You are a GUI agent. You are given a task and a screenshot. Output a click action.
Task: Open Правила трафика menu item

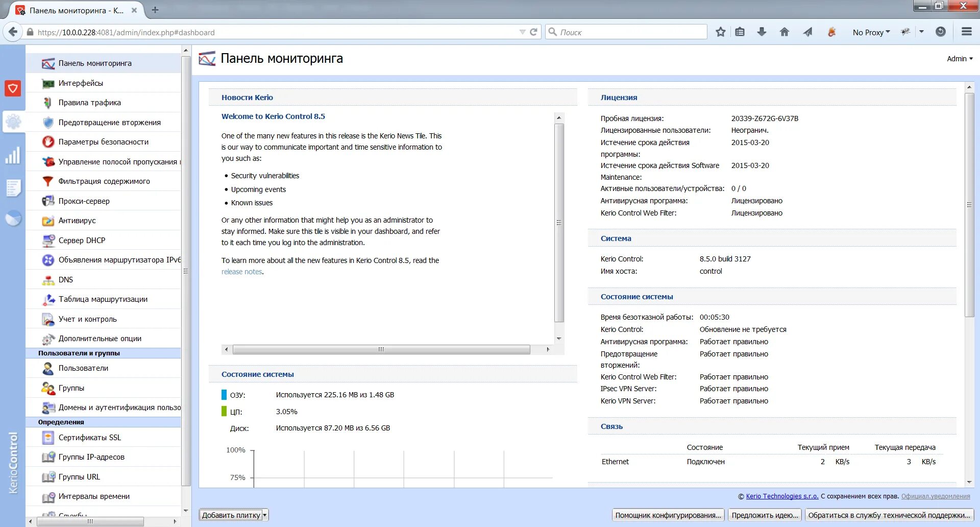[104, 103]
